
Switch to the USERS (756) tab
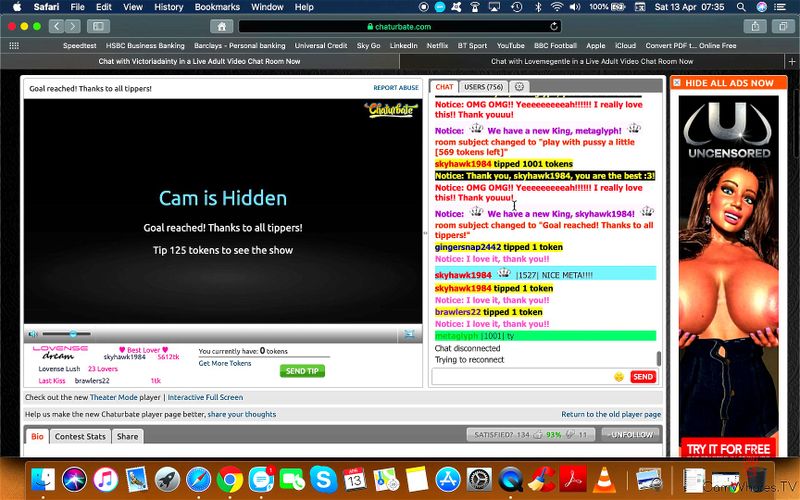(x=483, y=87)
